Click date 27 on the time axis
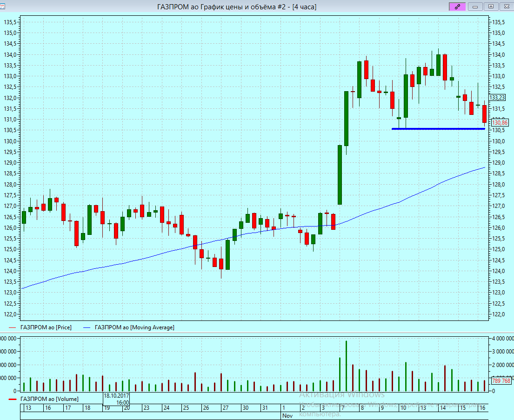Image resolution: width=514 pixels, height=420 pixels. pyautogui.click(x=226, y=408)
